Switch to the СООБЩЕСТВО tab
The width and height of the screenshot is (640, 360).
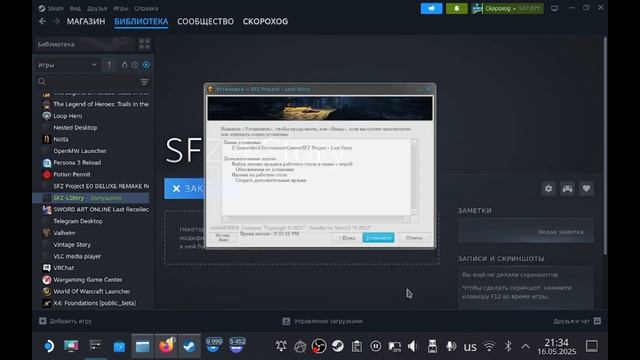[205, 21]
